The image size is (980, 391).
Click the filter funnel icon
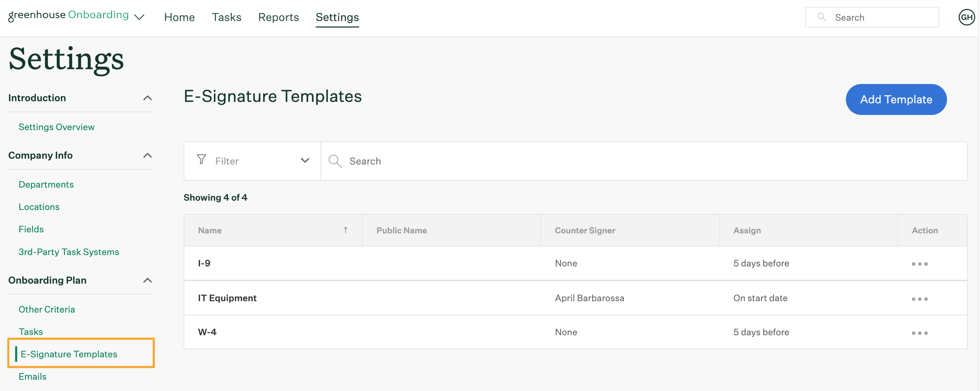pos(201,160)
